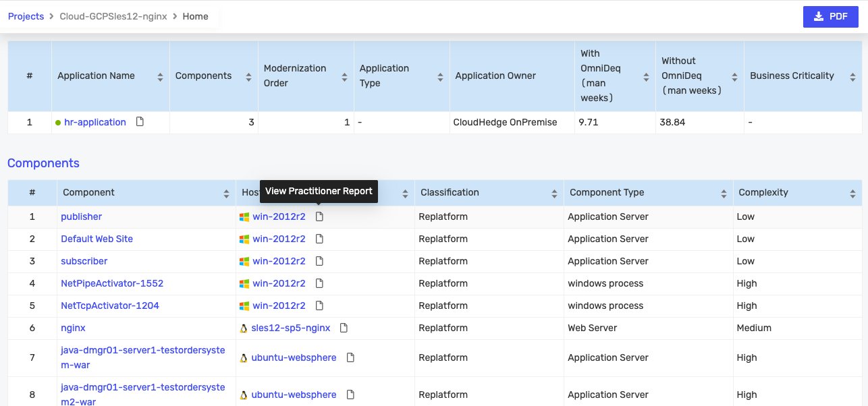
Task: Open Cloud-GCPSles12-nginx breadcrumb
Action: pyautogui.click(x=113, y=16)
